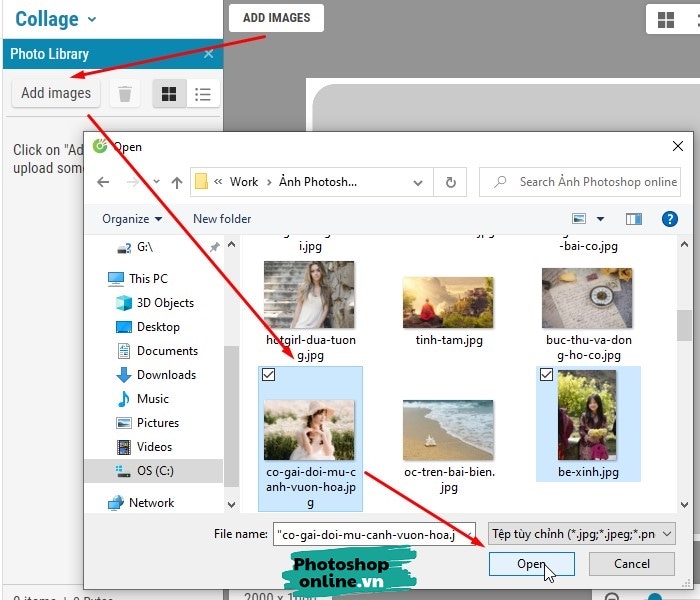Open the file type filter dropdown
The height and width of the screenshot is (600, 700).
click(x=581, y=534)
